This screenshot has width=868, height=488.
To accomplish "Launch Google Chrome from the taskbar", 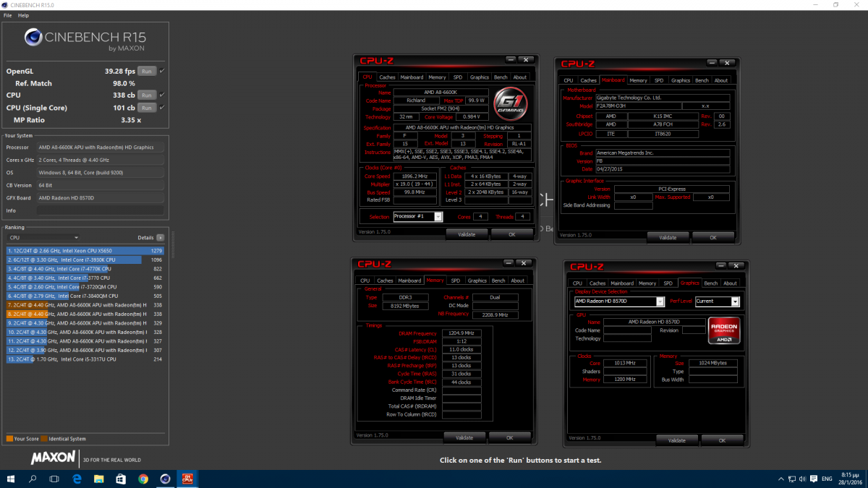I will 143,479.
